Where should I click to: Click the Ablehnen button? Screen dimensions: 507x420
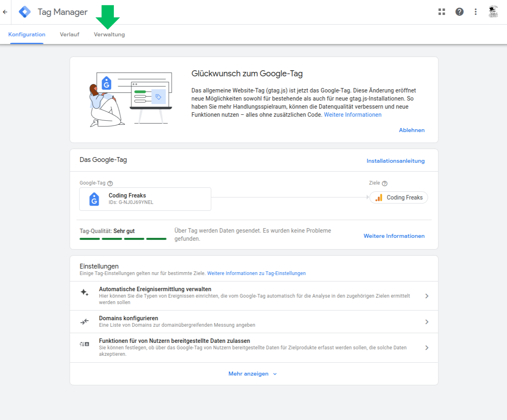coord(412,130)
